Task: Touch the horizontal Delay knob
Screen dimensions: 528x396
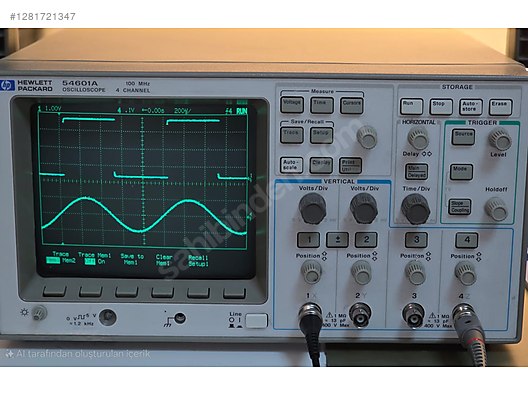Action: (418, 138)
